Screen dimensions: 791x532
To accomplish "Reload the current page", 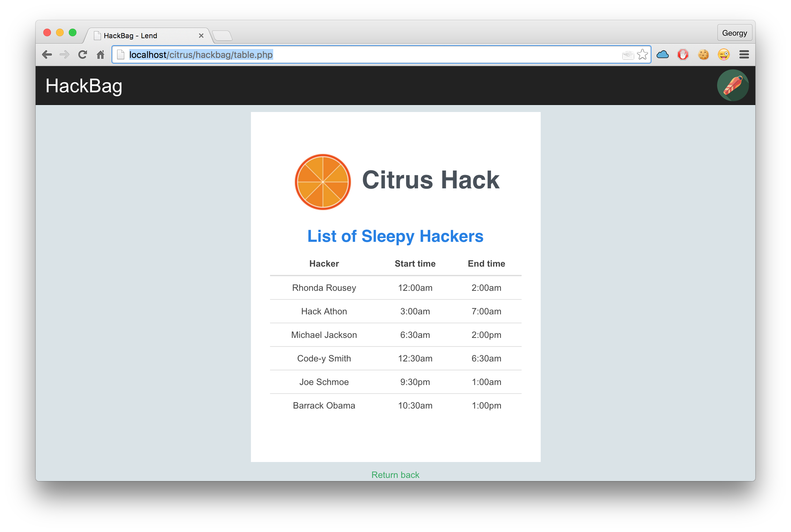I will 82,55.
